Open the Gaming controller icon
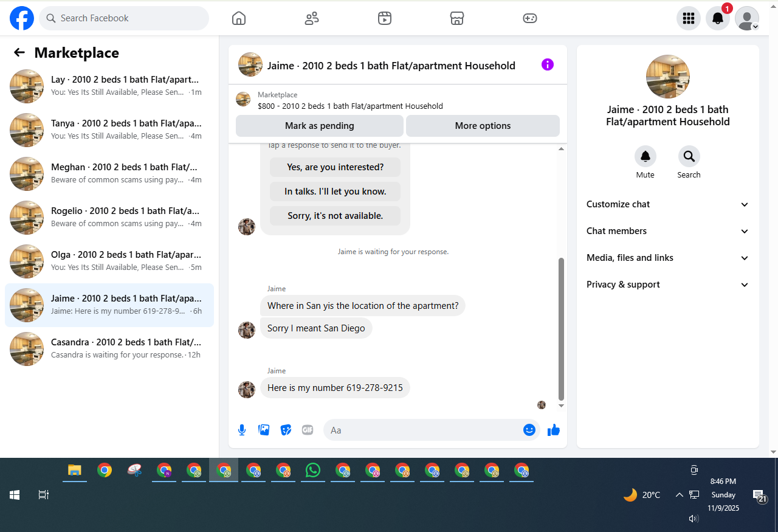The width and height of the screenshot is (778, 532). point(530,18)
